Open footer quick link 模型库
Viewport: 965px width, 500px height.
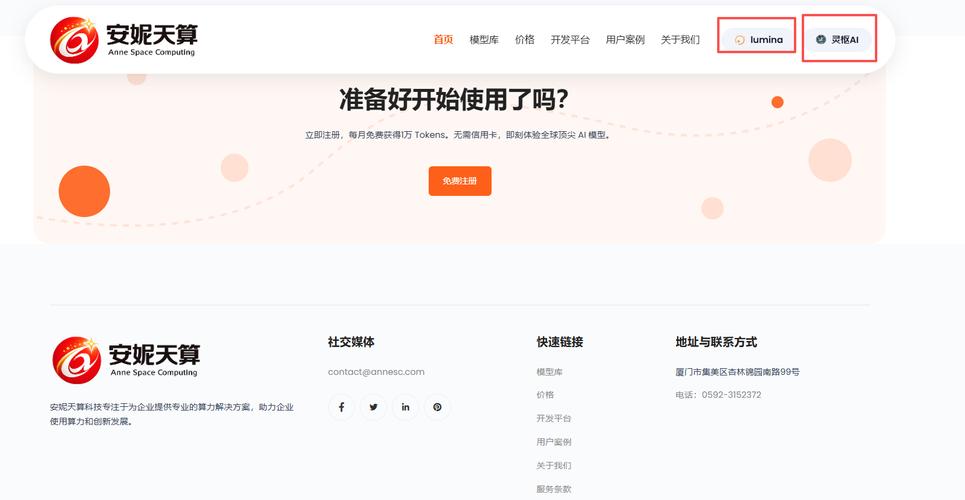[550, 372]
